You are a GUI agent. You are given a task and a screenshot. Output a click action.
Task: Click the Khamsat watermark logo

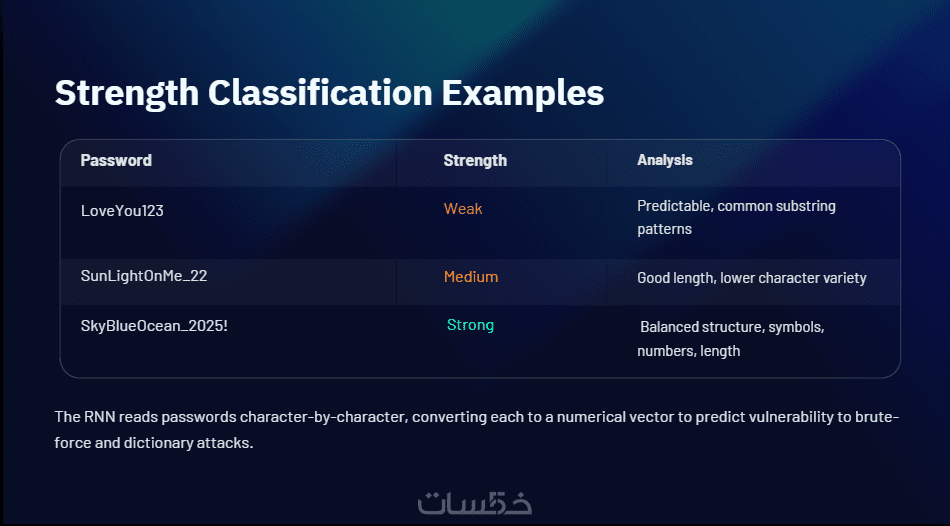tap(474, 503)
